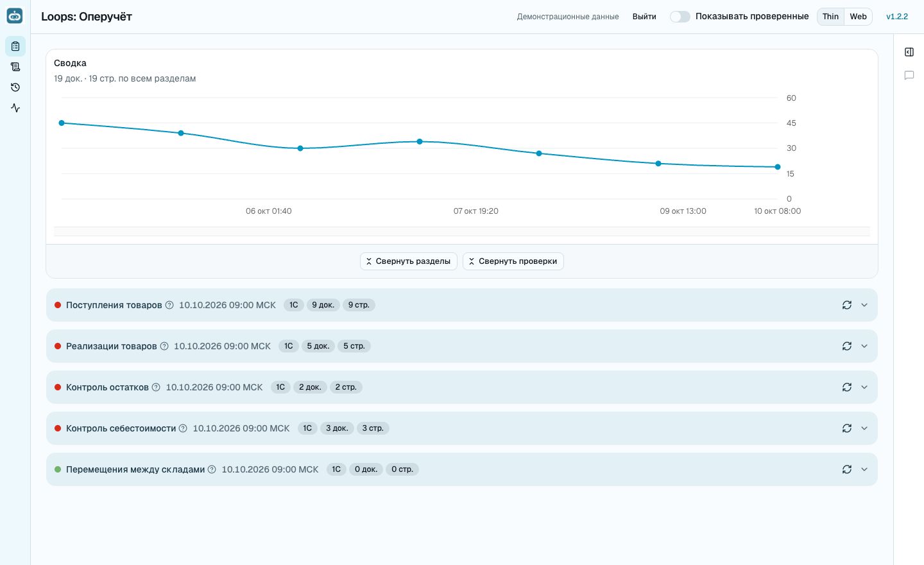924x565 pixels.
Task: Collapse the right side panel icon
Action: click(909, 52)
